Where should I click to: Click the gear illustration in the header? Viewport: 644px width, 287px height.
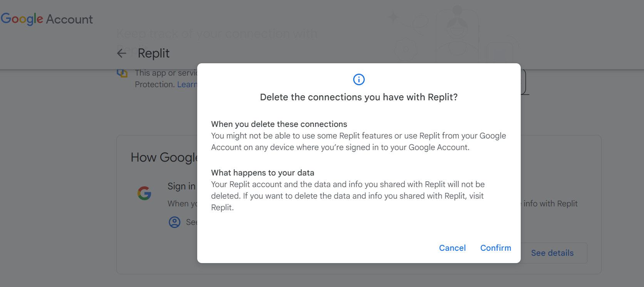pyautogui.click(x=405, y=49)
